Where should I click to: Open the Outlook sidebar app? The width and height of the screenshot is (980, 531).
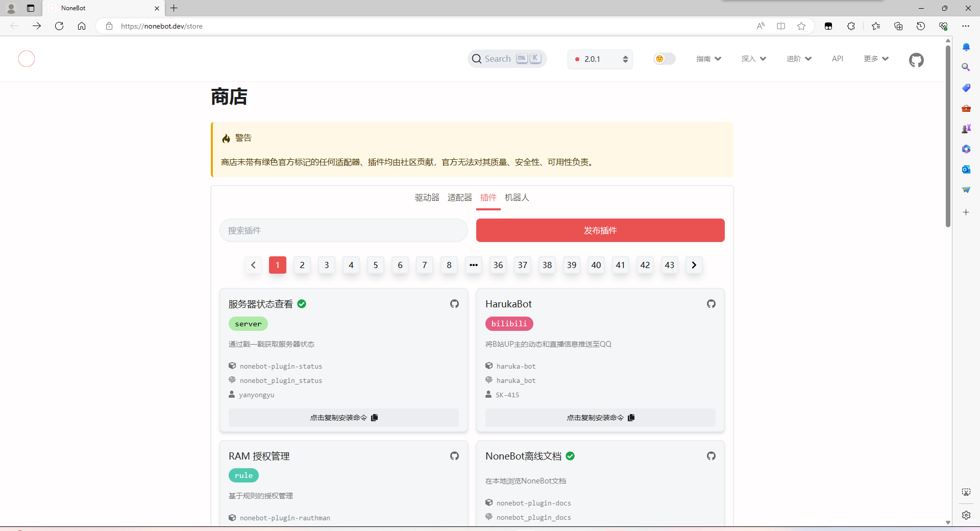(966, 170)
